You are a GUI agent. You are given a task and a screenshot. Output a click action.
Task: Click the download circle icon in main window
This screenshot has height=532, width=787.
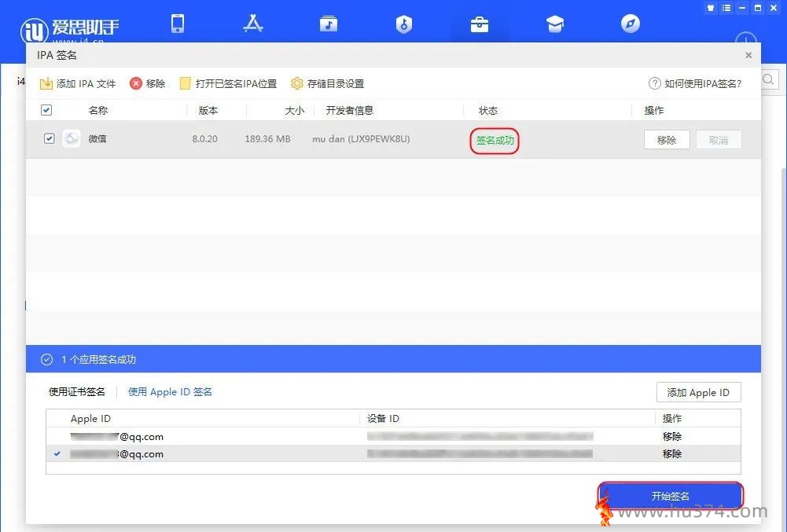[746, 38]
